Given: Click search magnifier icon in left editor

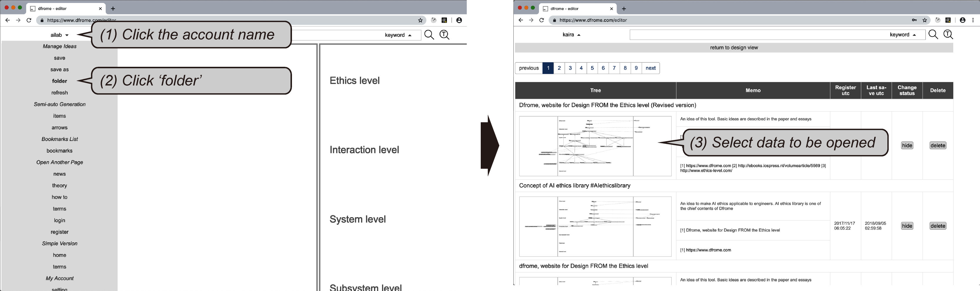Looking at the screenshot, I should [429, 35].
